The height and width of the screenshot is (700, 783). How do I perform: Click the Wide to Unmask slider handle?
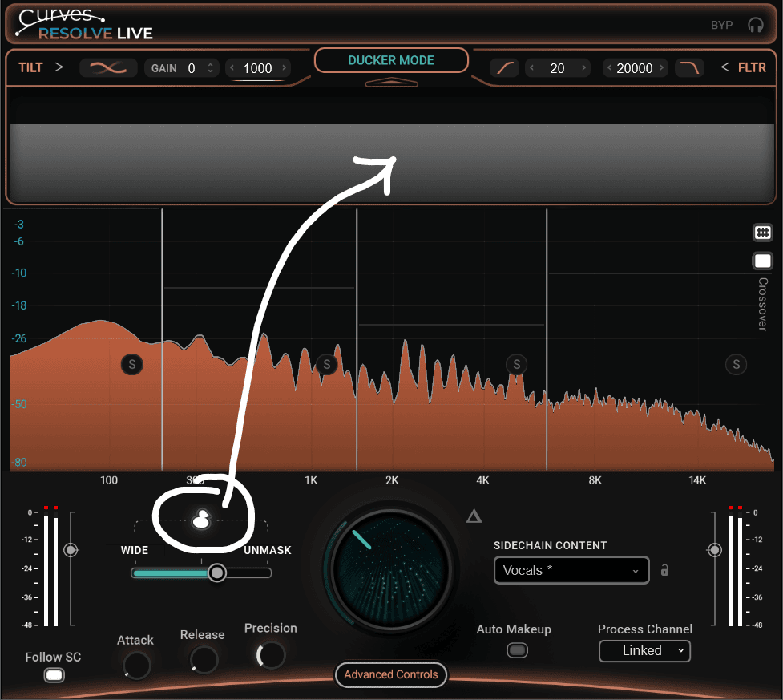(216, 573)
